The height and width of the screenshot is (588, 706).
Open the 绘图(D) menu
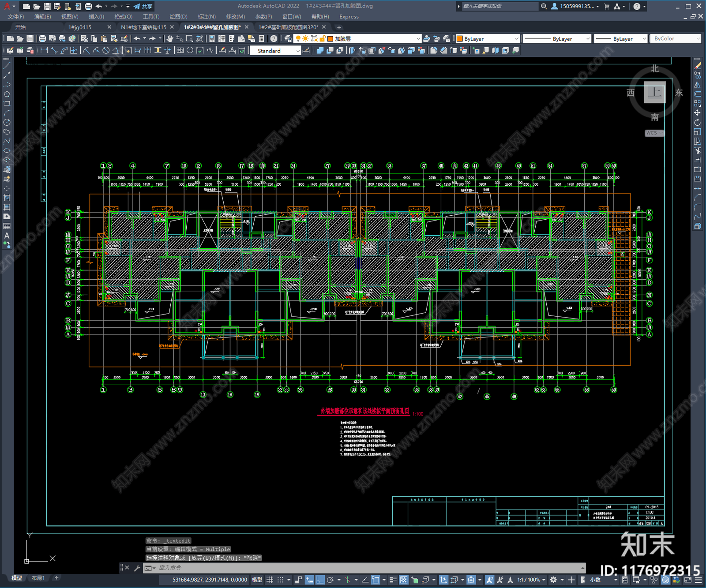(x=178, y=17)
